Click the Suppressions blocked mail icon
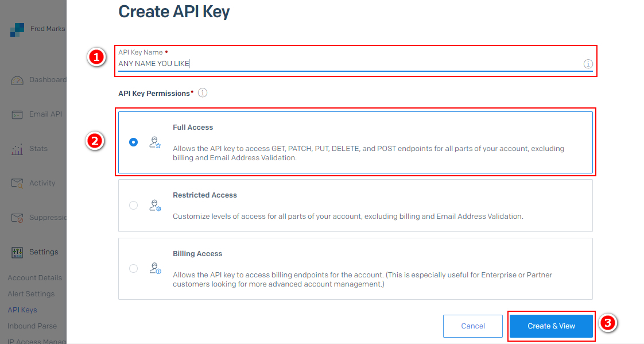The width and height of the screenshot is (644, 344). click(x=17, y=218)
